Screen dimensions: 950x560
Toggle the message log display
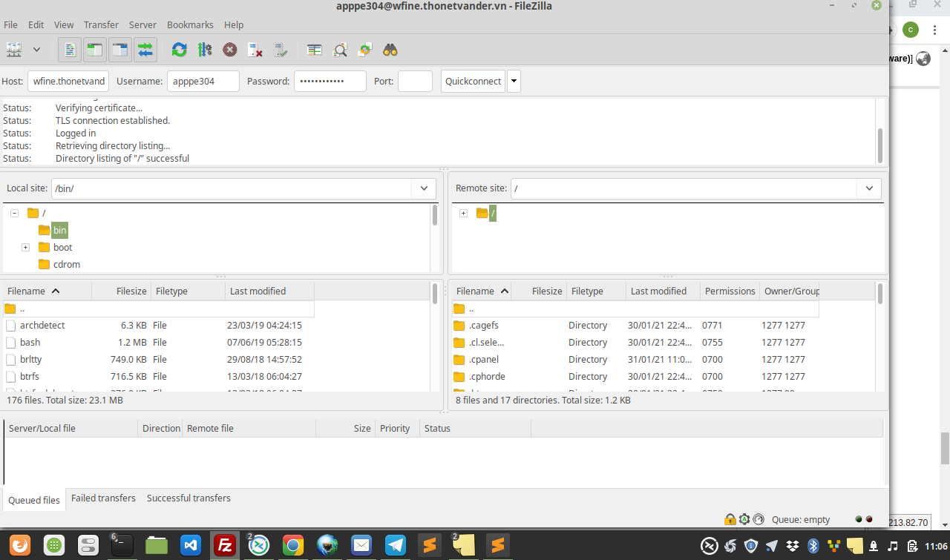pyautogui.click(x=70, y=50)
